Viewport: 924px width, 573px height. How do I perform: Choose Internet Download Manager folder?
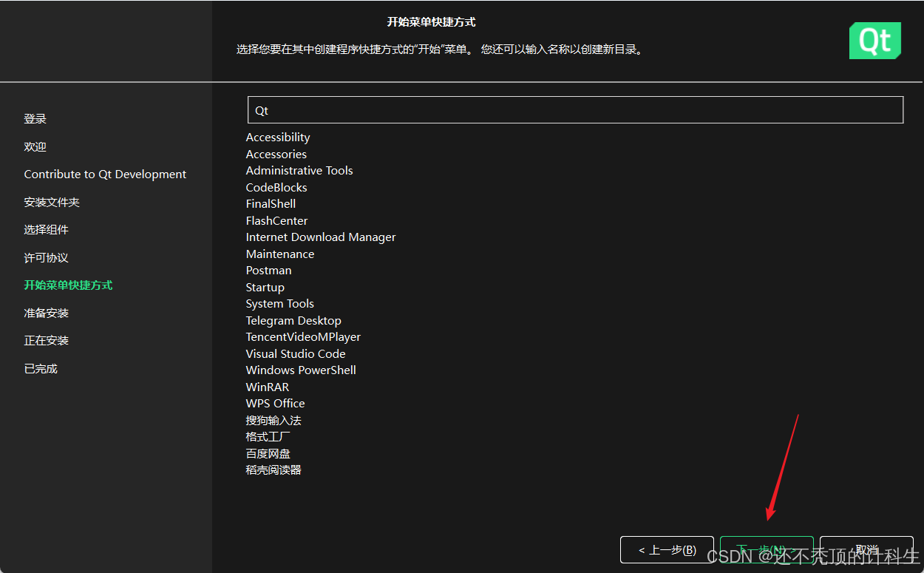(x=321, y=237)
